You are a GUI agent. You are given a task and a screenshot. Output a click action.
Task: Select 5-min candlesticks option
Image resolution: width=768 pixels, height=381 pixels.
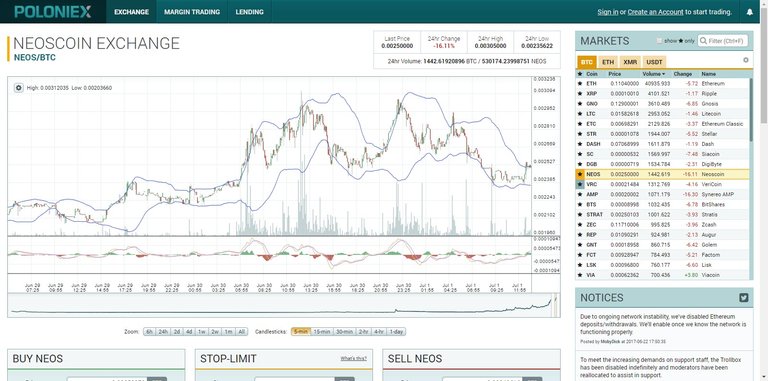301,332
